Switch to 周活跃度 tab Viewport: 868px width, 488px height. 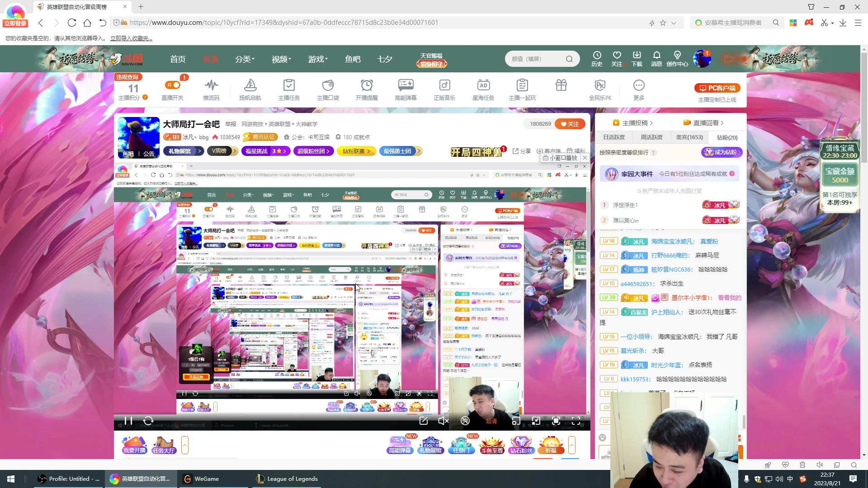[651, 137]
